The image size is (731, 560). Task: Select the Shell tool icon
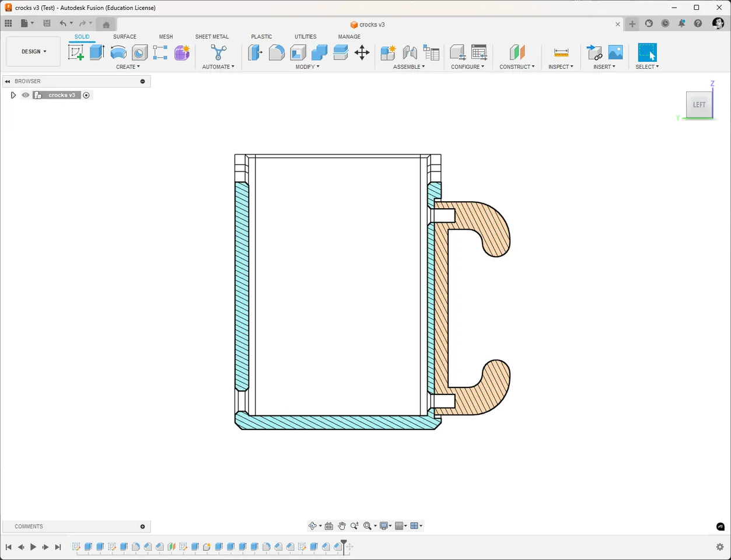click(298, 52)
